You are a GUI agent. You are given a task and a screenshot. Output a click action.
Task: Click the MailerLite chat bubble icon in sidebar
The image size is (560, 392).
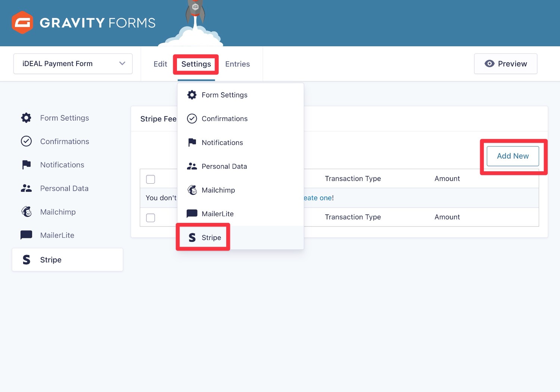pos(26,235)
